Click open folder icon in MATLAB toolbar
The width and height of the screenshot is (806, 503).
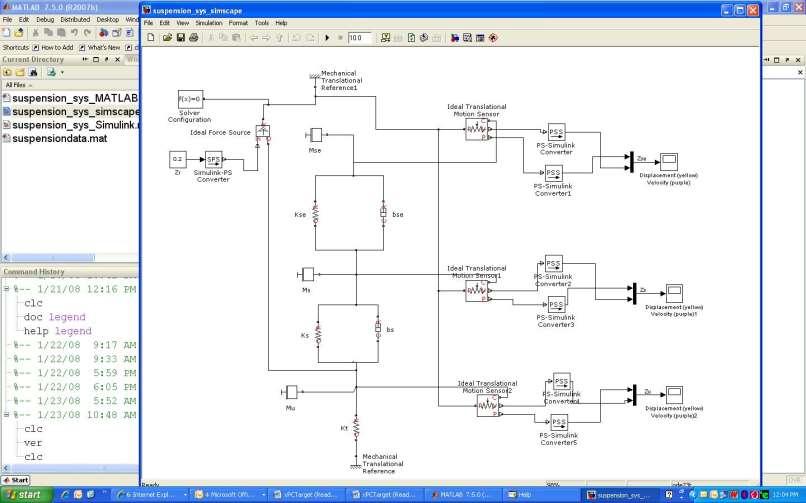(19, 32)
